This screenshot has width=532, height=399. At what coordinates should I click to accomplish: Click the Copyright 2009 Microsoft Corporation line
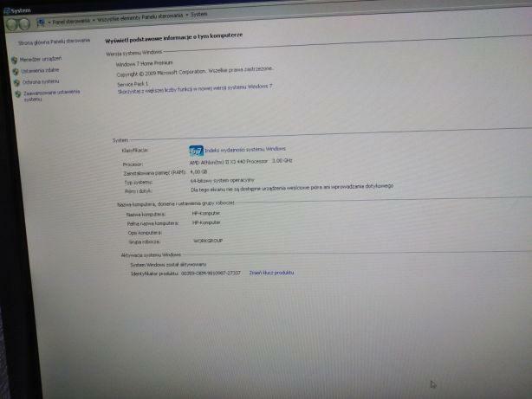coord(195,72)
